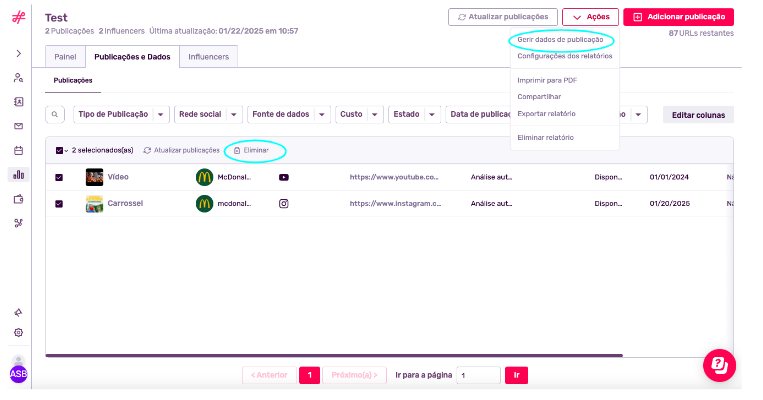763x400 pixels.
Task: Choose Gerir dados de publicação menu item
Action: [x=559, y=40]
